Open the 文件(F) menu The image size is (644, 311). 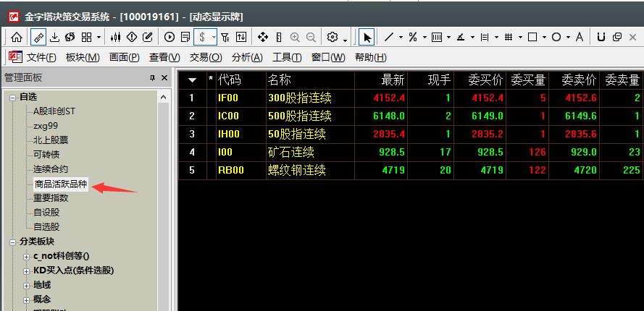tap(41, 57)
